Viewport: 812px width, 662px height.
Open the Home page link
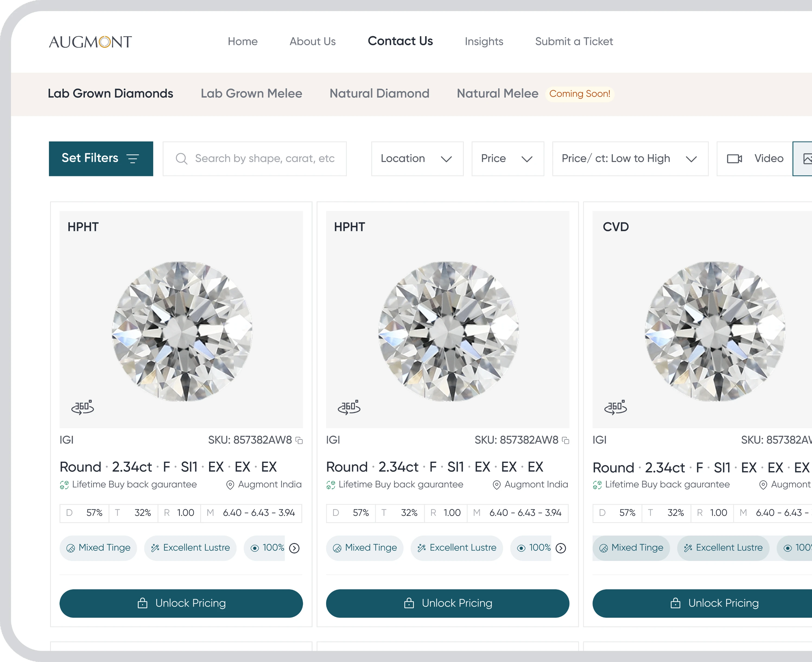click(243, 41)
